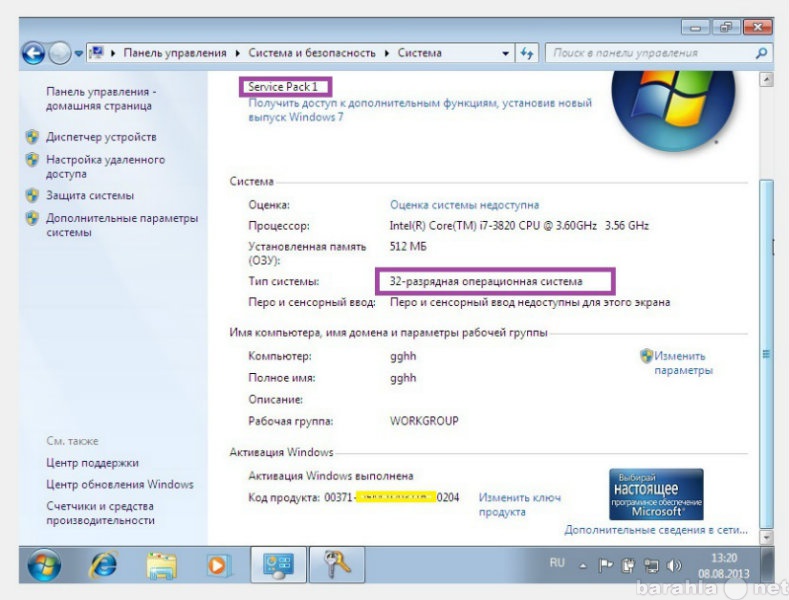Open Защита системы
The image size is (789, 600).
click(x=90, y=195)
